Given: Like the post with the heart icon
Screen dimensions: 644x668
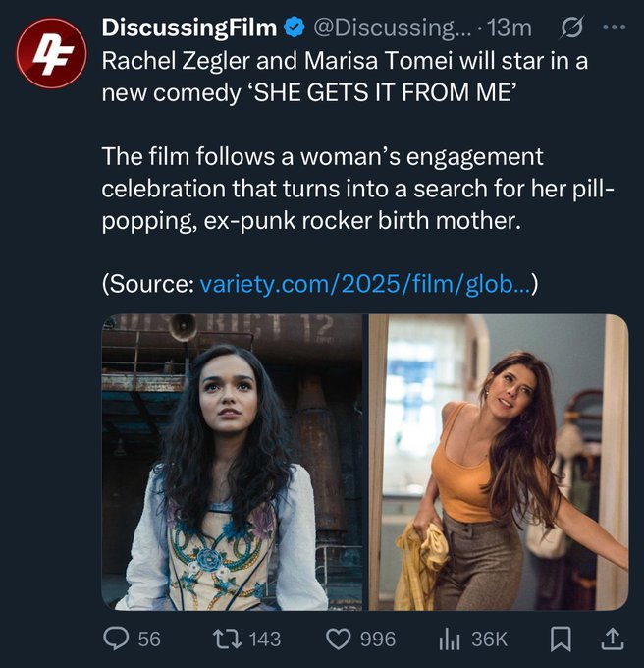Looking at the screenshot, I should pos(338,639).
